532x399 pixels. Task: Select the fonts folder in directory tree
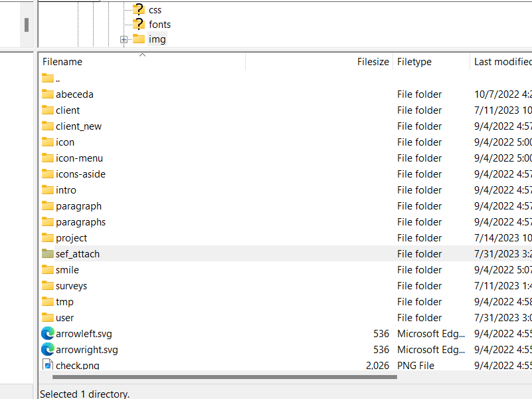(x=159, y=25)
